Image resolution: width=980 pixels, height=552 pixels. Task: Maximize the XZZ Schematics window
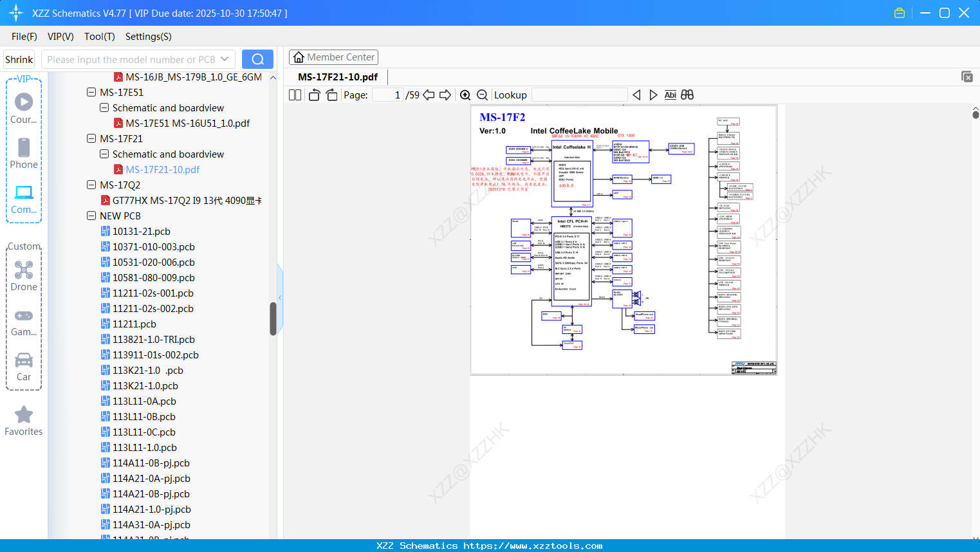(x=945, y=13)
